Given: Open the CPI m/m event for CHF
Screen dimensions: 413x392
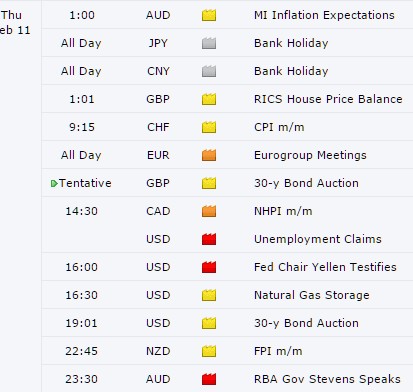Looking at the screenshot, I should point(279,127).
